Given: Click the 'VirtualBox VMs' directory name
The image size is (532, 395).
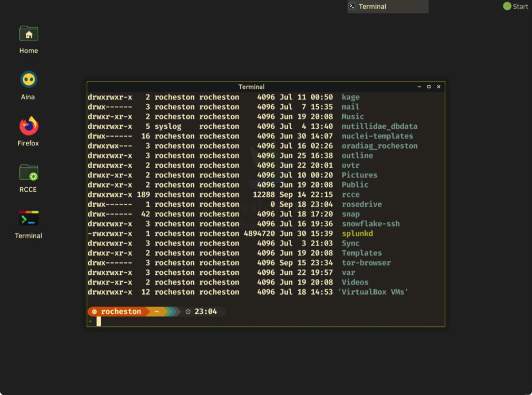Looking at the screenshot, I should tap(373, 292).
